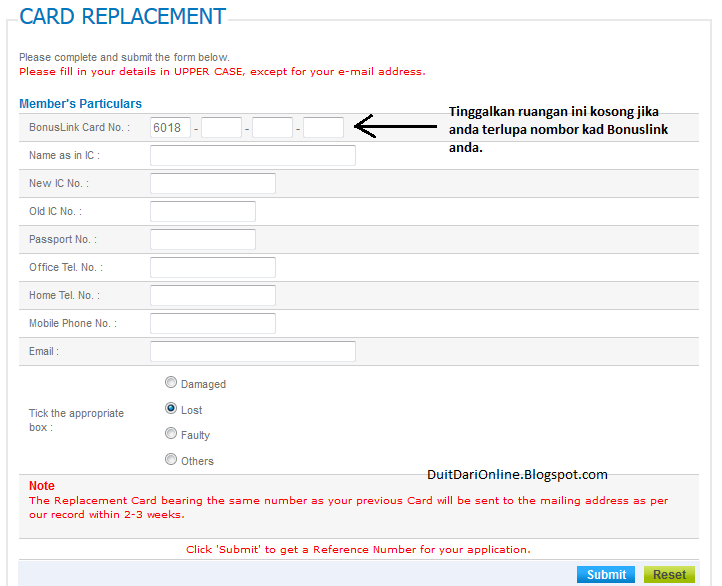Focus the Office Tel. No. field
The image size is (722, 586).
(x=213, y=267)
